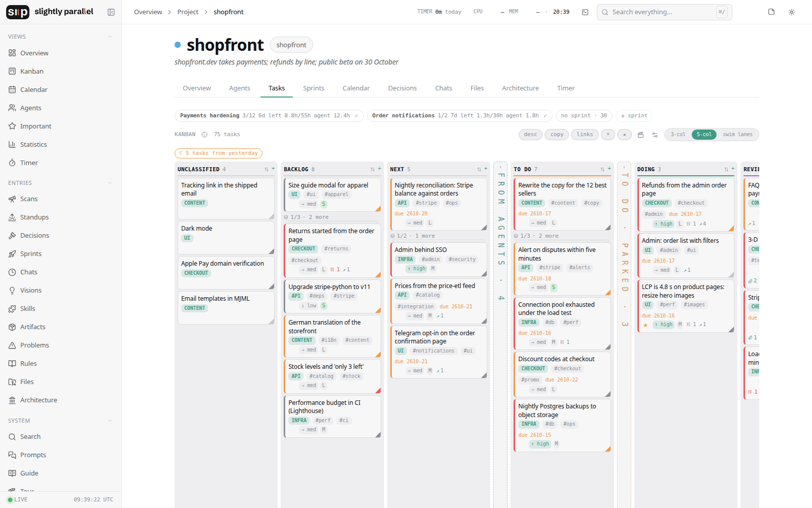Switch theme with the sun icon
Screen dimensions: 812x508
click(792, 12)
